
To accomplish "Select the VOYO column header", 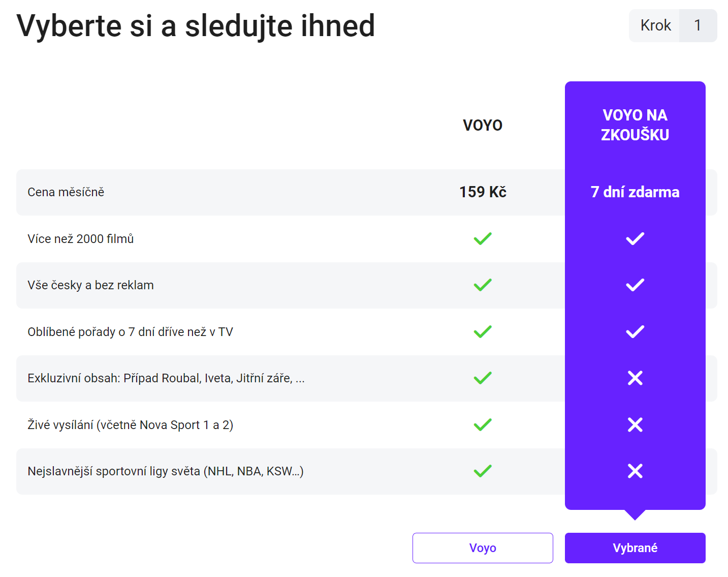I will [x=482, y=125].
